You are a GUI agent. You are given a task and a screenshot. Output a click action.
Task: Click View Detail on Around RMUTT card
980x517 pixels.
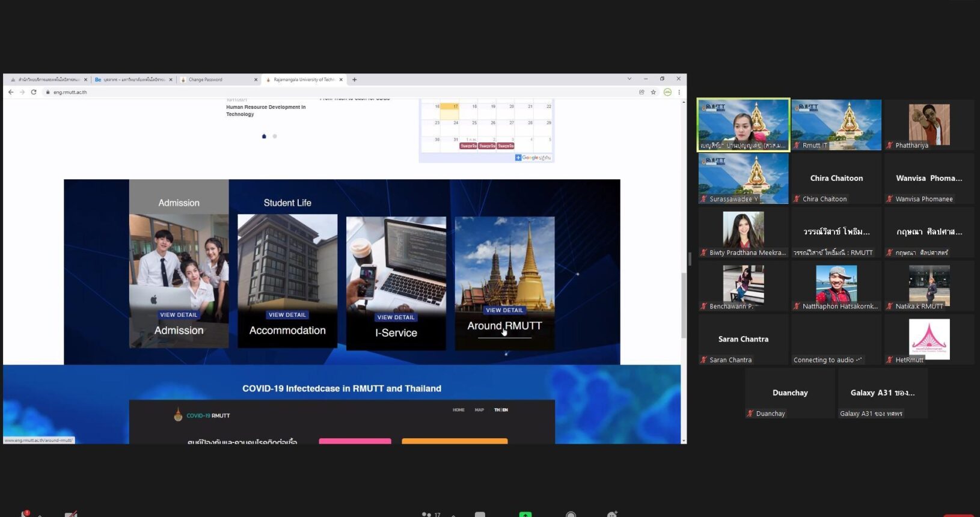pos(504,310)
